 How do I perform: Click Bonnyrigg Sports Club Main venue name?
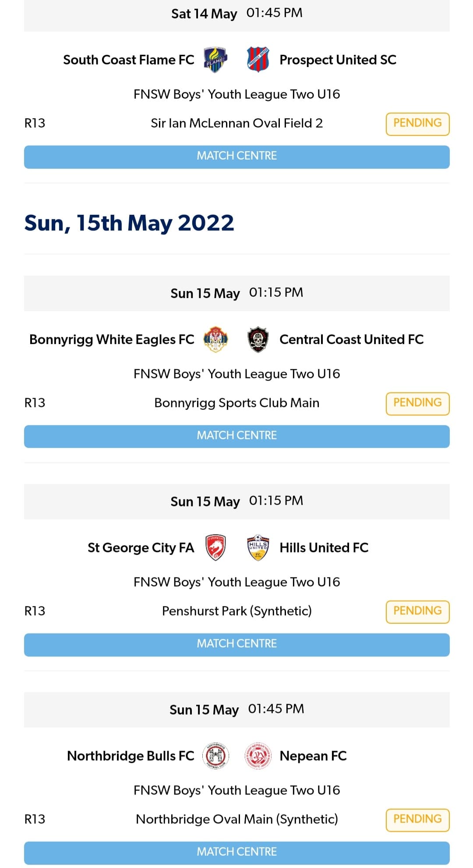coord(236,402)
